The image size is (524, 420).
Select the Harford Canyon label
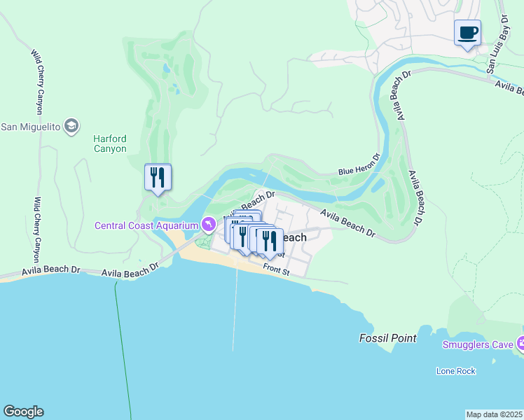click(110, 143)
